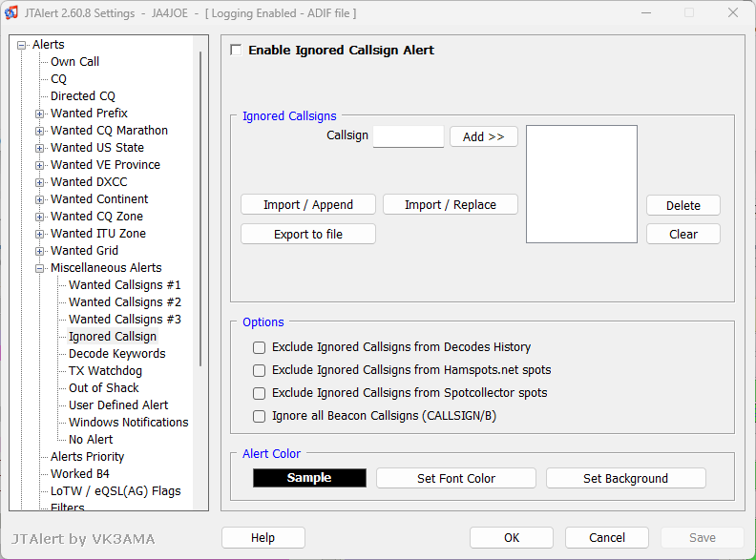Screen dimensions: 756x560
Task: Enable Ignored Callsign Alert checkbox
Action: tap(236, 50)
